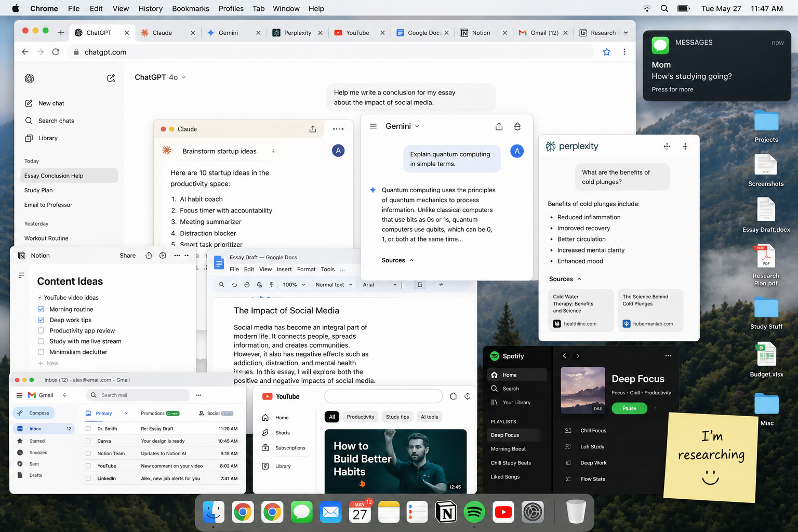Viewport: 798px width, 532px height.
Task: Select the Canva email checkbox
Action: coord(88,441)
